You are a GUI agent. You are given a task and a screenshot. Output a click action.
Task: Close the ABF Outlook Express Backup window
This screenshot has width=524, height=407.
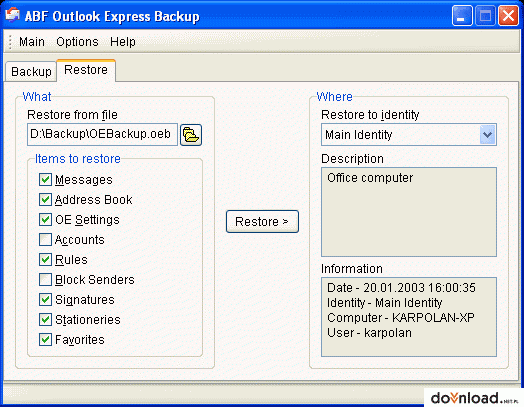(508, 15)
